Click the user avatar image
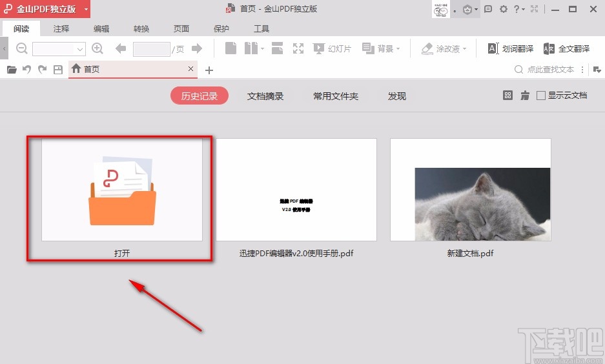The width and height of the screenshot is (605, 364). (x=441, y=9)
